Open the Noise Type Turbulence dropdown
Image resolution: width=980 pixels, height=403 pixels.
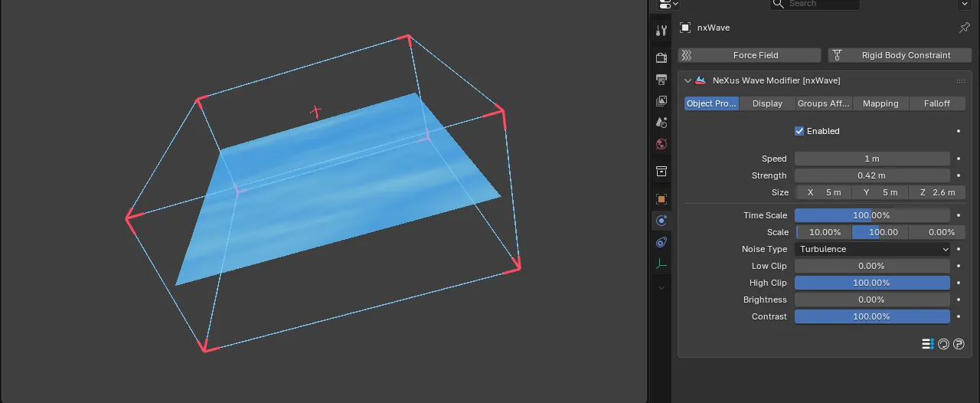click(872, 249)
